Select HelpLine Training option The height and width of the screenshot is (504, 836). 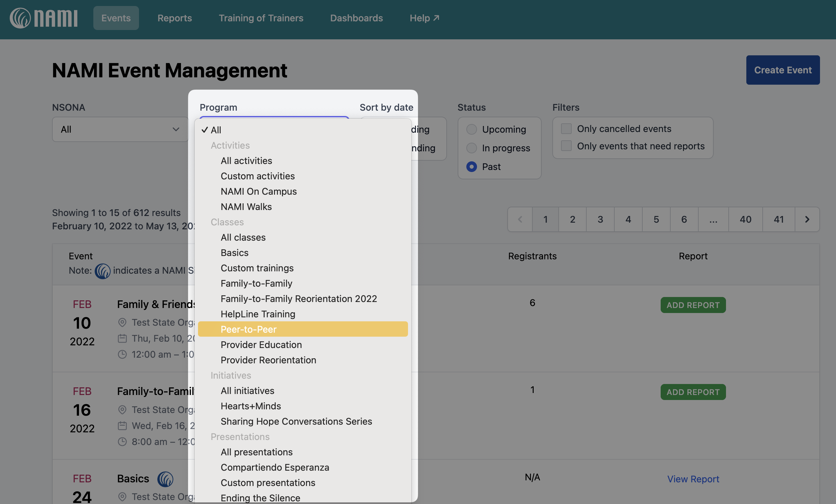click(x=303, y=314)
